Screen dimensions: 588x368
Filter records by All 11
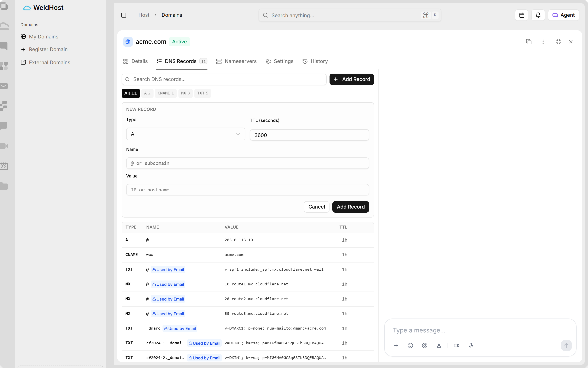coord(131,93)
